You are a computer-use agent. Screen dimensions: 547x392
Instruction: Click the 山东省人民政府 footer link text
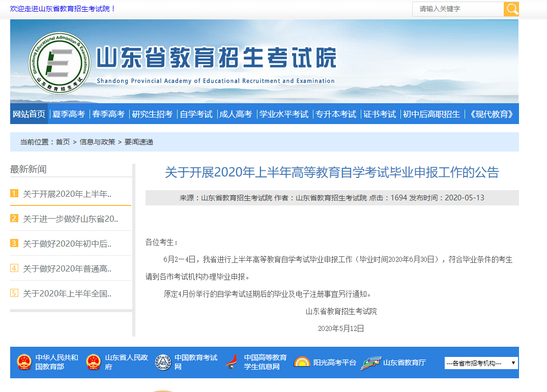(x=126, y=362)
